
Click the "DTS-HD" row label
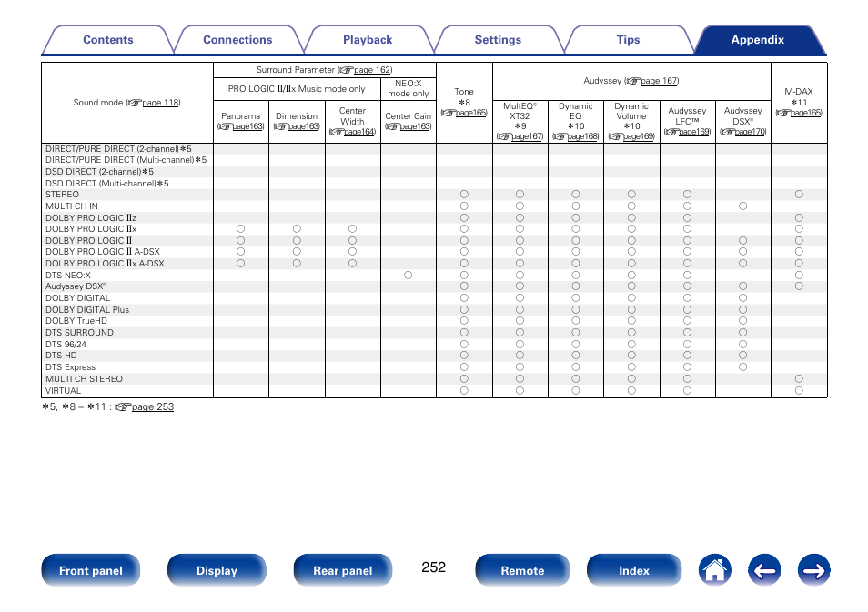pos(61,356)
